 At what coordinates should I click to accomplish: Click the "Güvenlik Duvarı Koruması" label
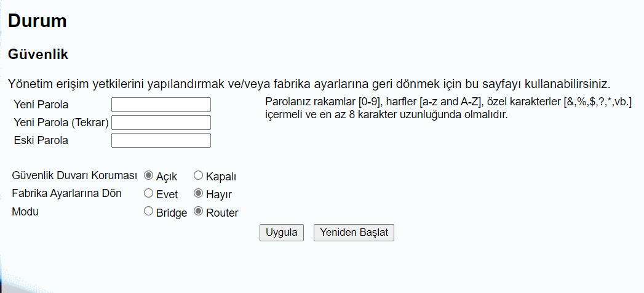point(74,175)
